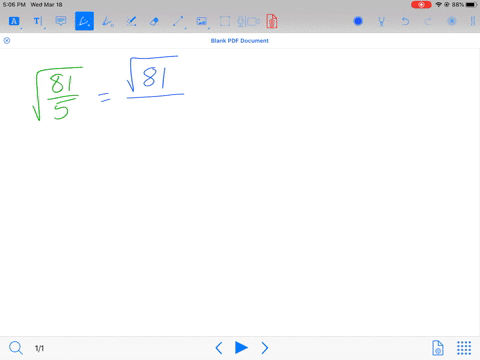Select the dashed rectangle selection tool

coord(225,21)
